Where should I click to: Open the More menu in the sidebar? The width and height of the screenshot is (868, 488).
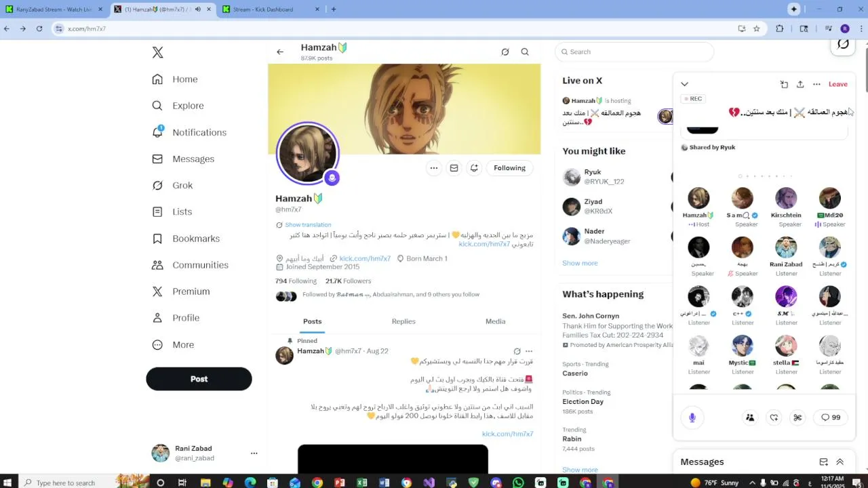[174, 345]
